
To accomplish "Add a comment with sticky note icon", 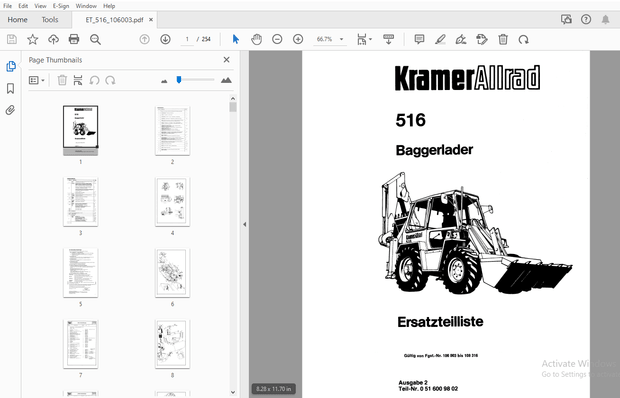I will (x=419, y=39).
